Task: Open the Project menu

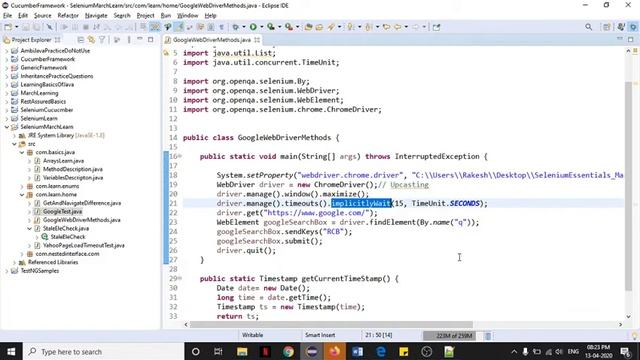Action: 145,16
